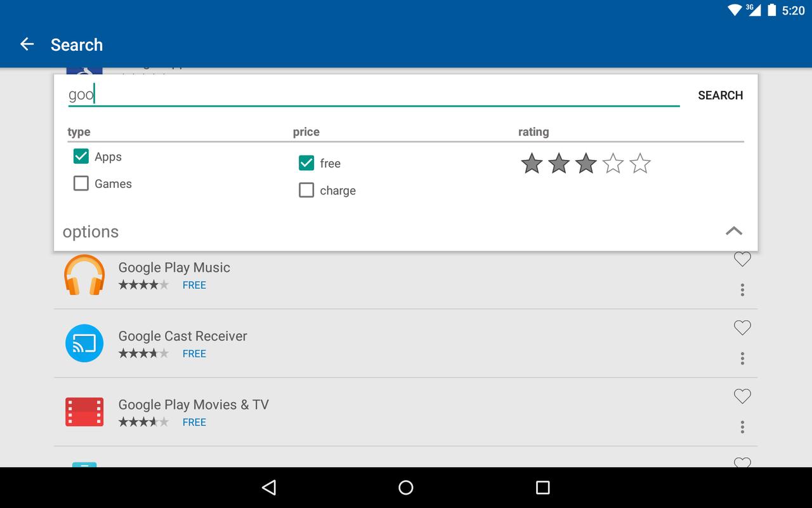Check the battery status icon
812x508 pixels.
tap(772, 10)
